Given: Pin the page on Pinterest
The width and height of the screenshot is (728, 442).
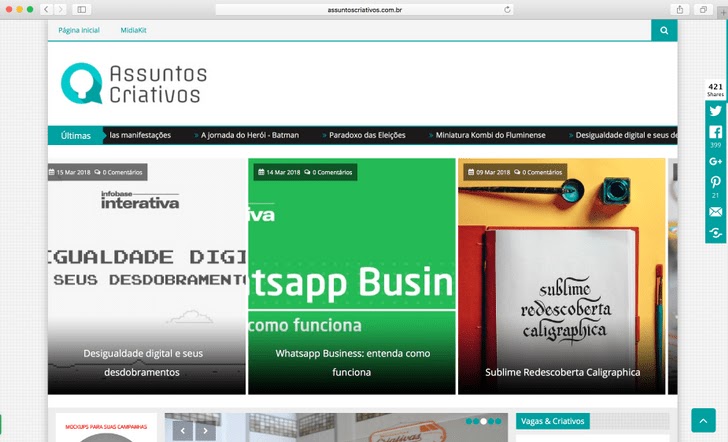Looking at the screenshot, I should point(715,182).
